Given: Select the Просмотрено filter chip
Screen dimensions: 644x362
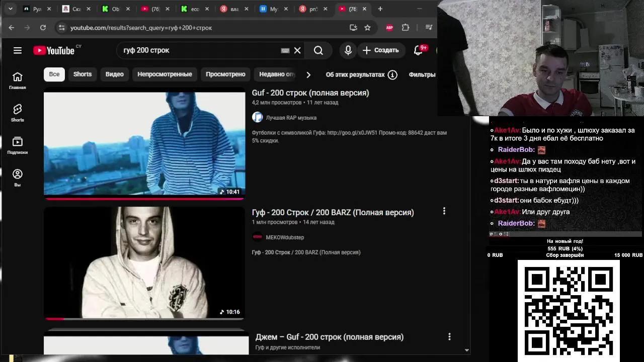Looking at the screenshot, I should (225, 74).
